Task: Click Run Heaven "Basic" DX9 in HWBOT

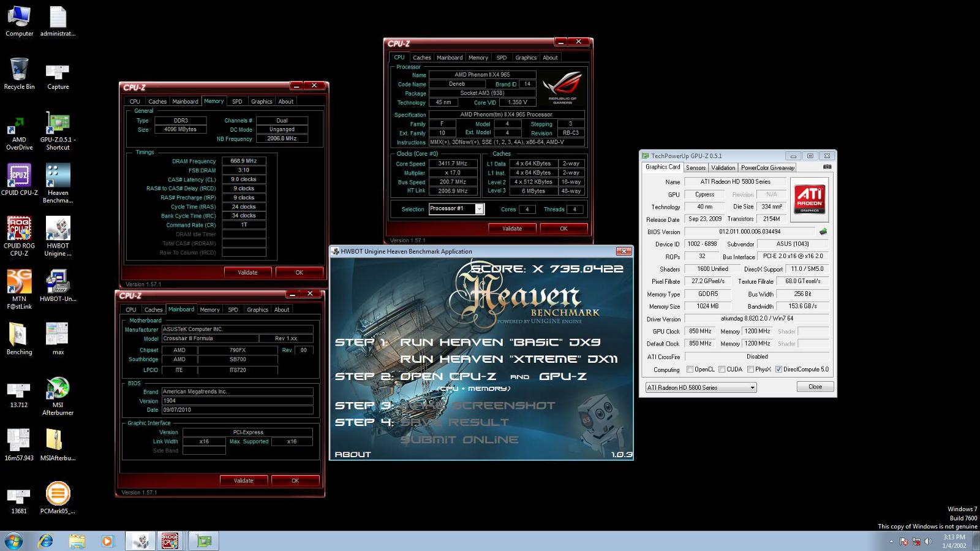Action: [x=500, y=342]
